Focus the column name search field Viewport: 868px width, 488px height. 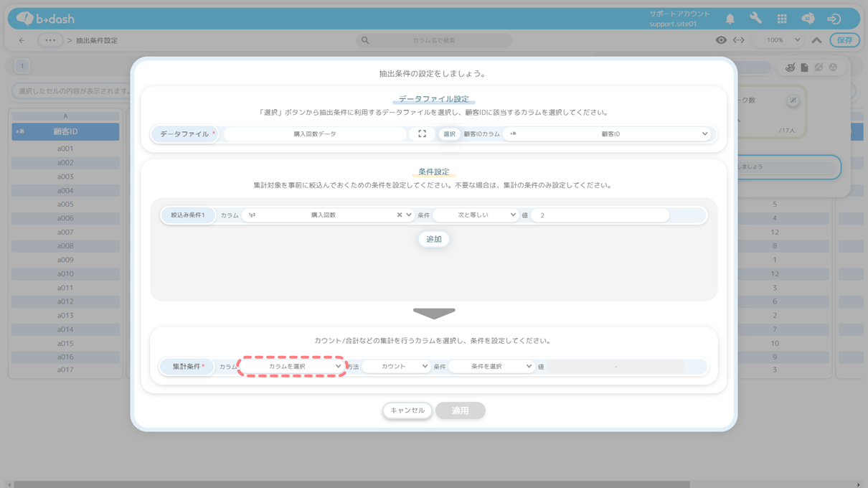[434, 40]
